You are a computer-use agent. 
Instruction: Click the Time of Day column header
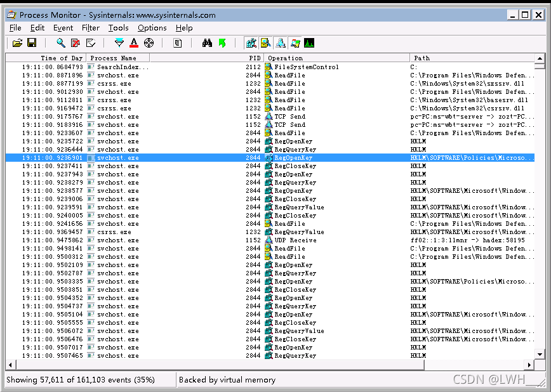pyautogui.click(x=46, y=58)
